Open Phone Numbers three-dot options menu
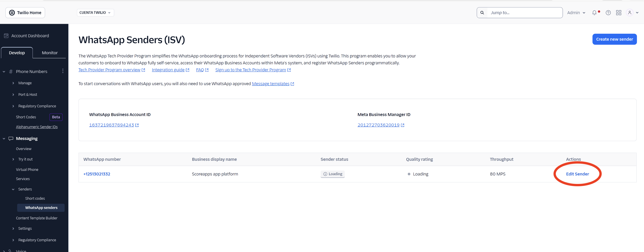This screenshot has height=252, width=644. pyautogui.click(x=63, y=71)
